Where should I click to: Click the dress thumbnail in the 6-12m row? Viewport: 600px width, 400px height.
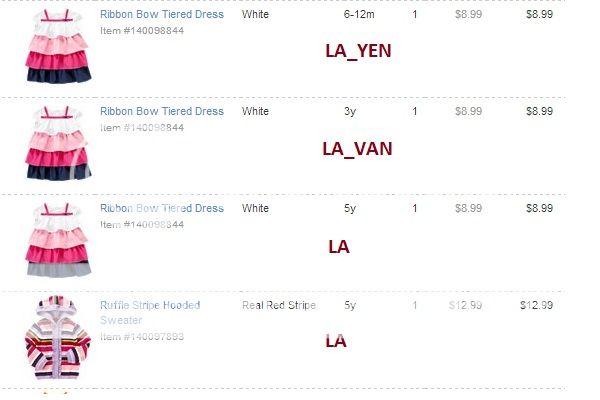(x=57, y=46)
